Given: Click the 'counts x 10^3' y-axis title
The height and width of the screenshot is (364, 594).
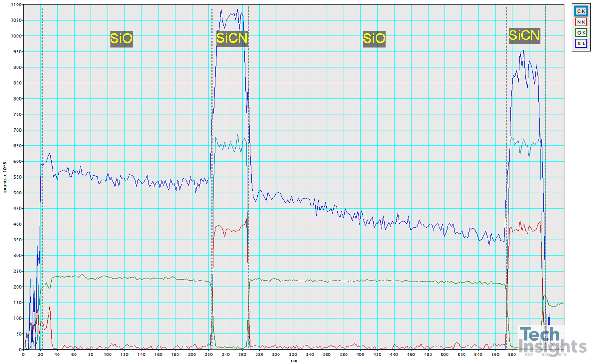Looking at the screenshot, I should (5, 177).
